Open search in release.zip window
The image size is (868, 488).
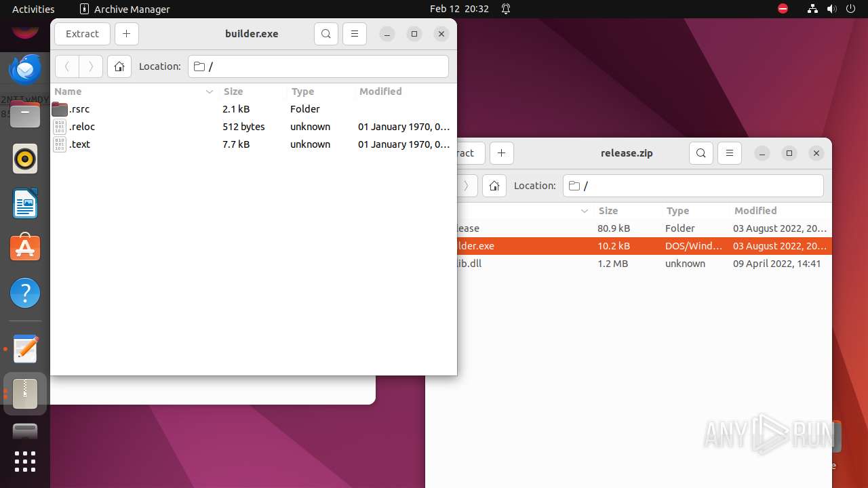point(701,153)
